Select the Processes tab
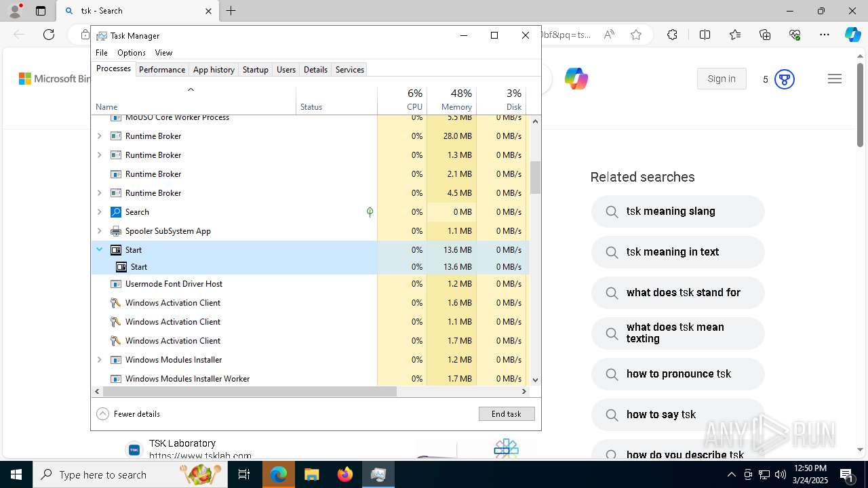The image size is (868, 488). pyautogui.click(x=113, y=68)
